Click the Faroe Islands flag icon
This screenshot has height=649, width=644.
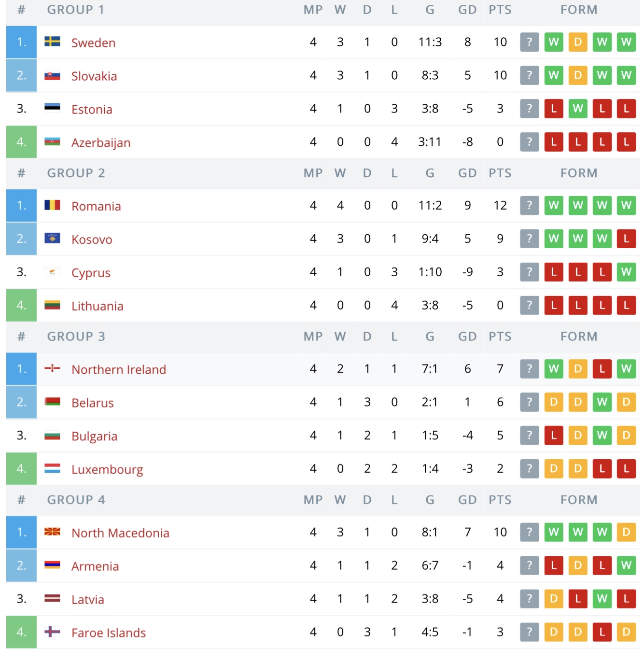52,632
